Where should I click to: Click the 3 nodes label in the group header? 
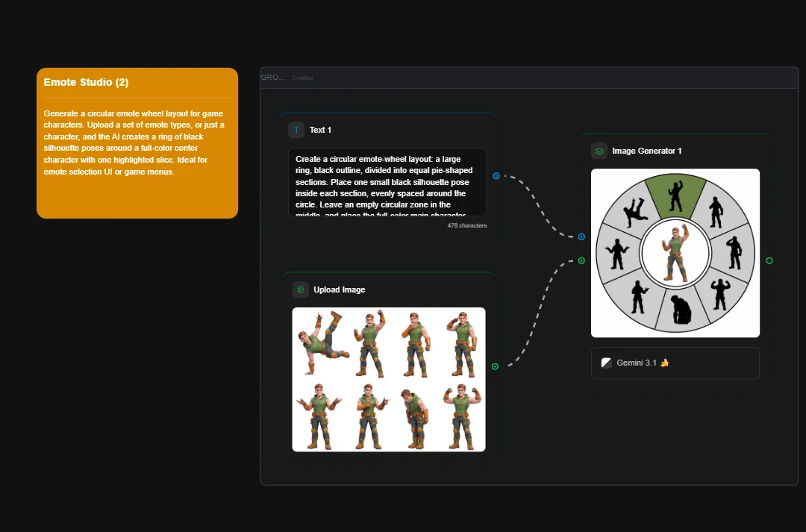click(302, 77)
